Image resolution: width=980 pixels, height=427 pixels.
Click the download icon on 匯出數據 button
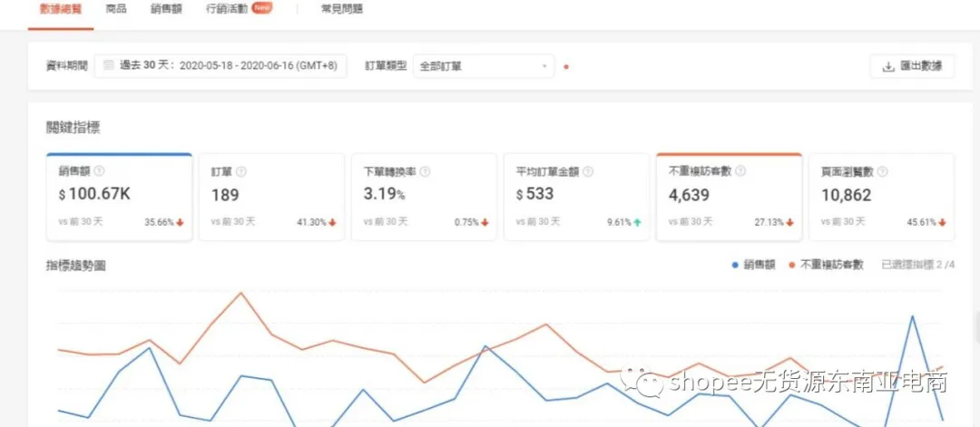click(888, 66)
